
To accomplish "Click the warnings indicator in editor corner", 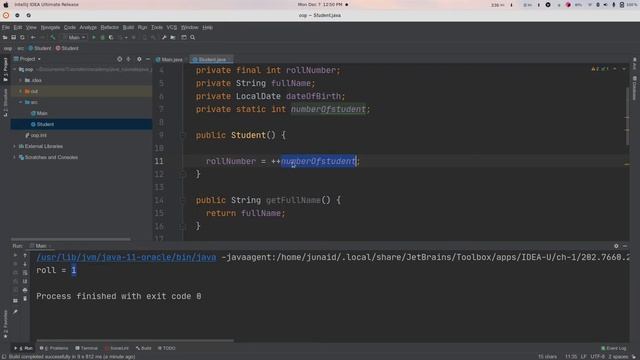I will [600, 69].
